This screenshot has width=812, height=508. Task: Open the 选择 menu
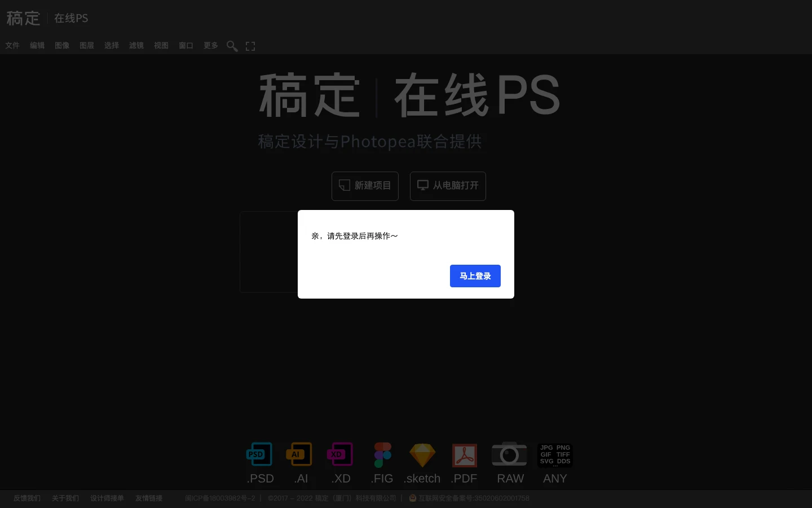[112, 46]
